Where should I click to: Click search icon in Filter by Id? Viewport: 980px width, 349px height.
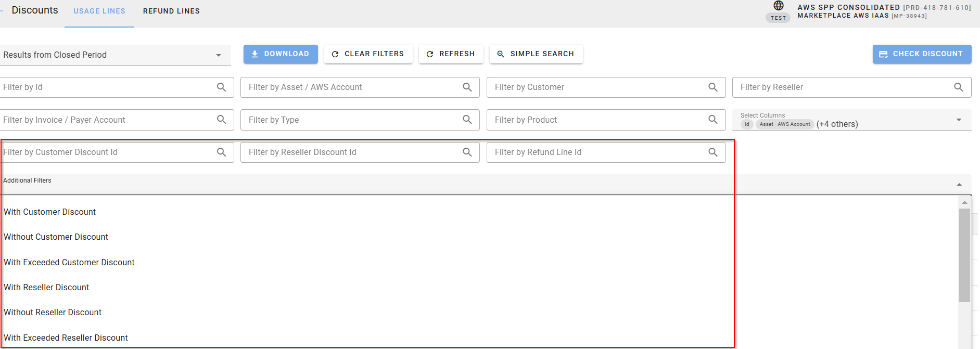coord(221,87)
